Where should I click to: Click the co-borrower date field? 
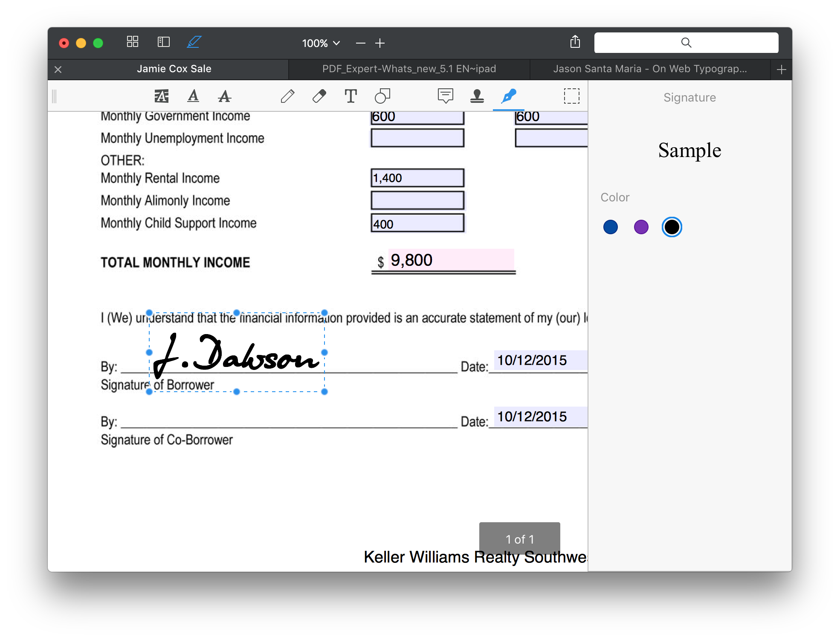541,416
